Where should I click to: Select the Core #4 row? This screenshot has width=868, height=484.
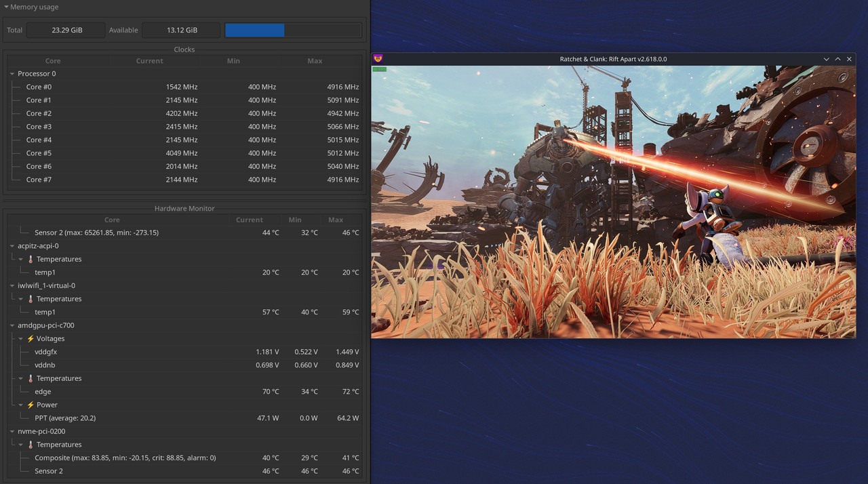click(x=184, y=140)
